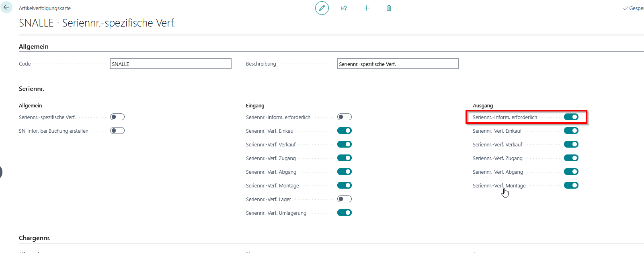Screen dimensions: 644x253
Task: Toggle Eingang Seriennr.-Verf. Umlagerung switch
Action: (345, 213)
